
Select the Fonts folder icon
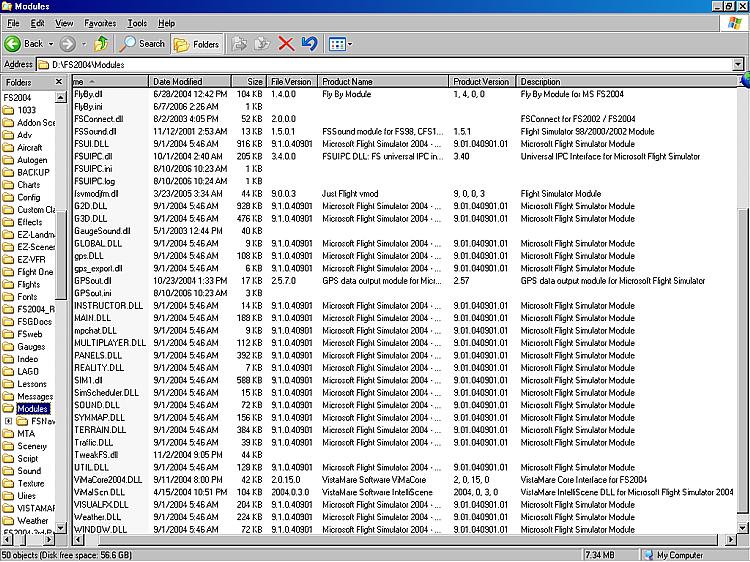pyautogui.click(x=8, y=297)
